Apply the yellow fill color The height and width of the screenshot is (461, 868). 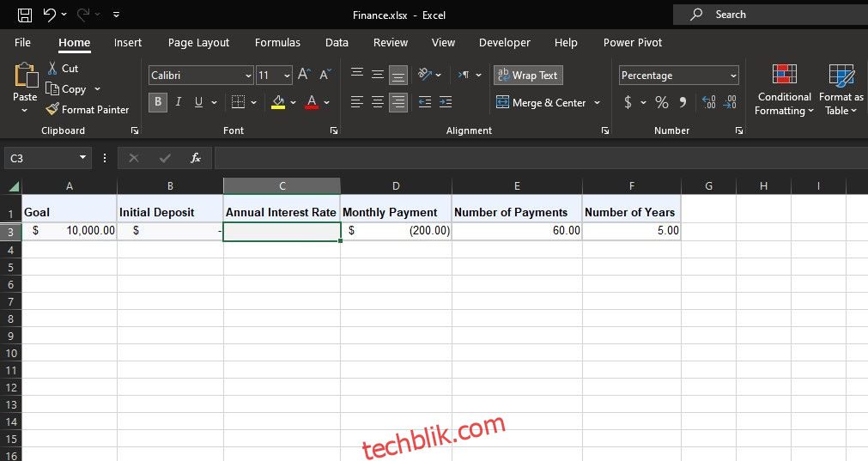pos(278,102)
